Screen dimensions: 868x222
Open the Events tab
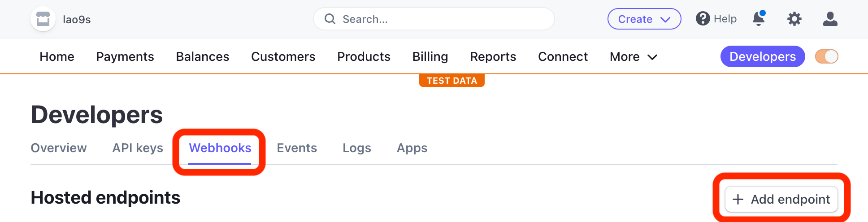[297, 148]
